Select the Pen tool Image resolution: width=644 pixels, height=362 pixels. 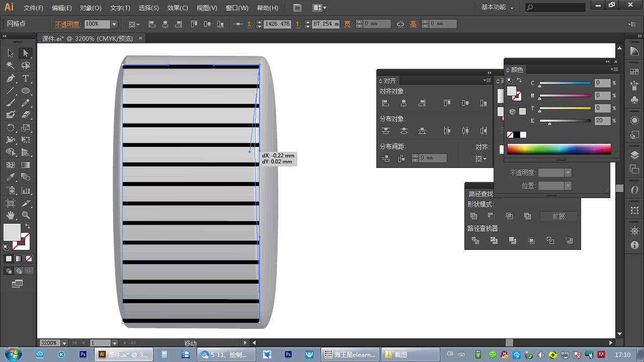pos(11,78)
